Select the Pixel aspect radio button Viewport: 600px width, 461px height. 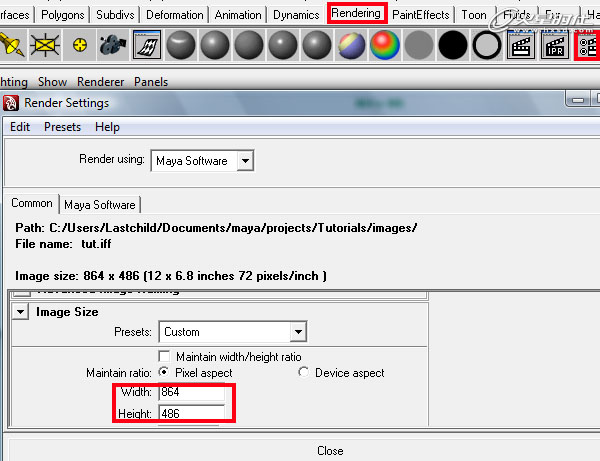pyautogui.click(x=164, y=372)
